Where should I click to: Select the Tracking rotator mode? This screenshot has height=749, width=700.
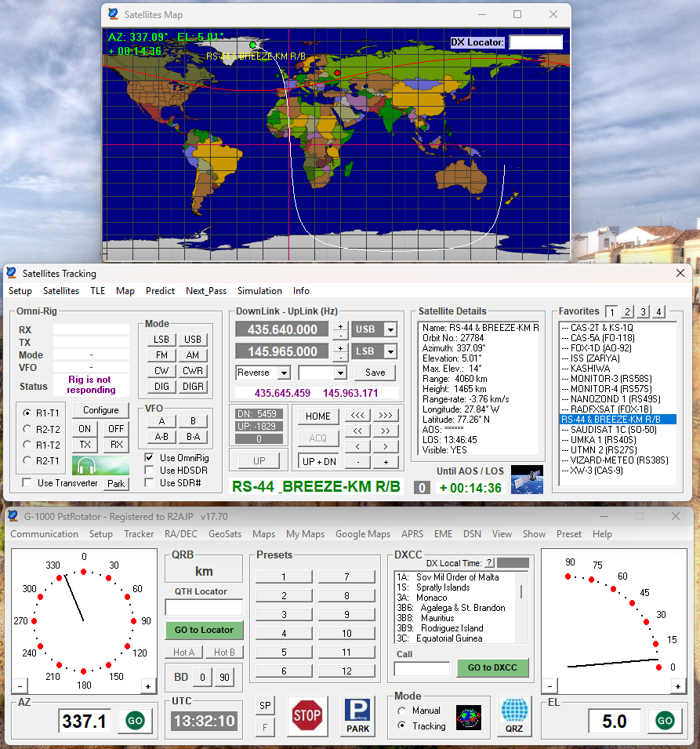[x=402, y=725]
